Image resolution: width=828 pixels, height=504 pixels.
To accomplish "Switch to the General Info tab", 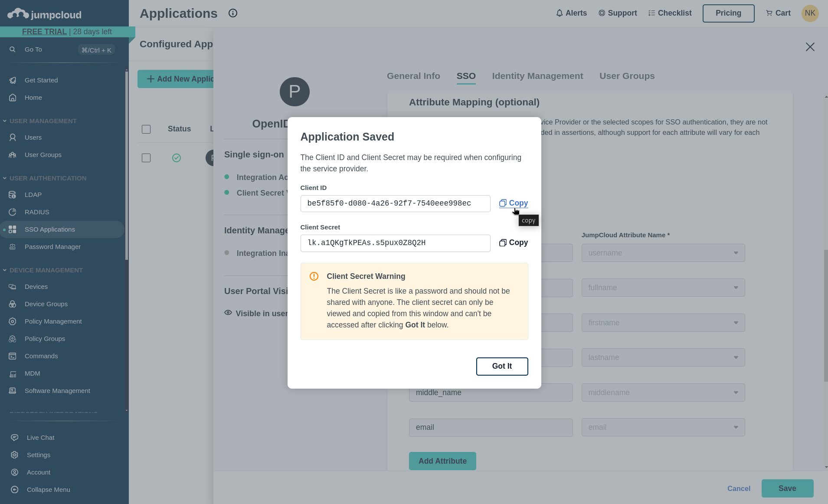I will click(x=413, y=76).
